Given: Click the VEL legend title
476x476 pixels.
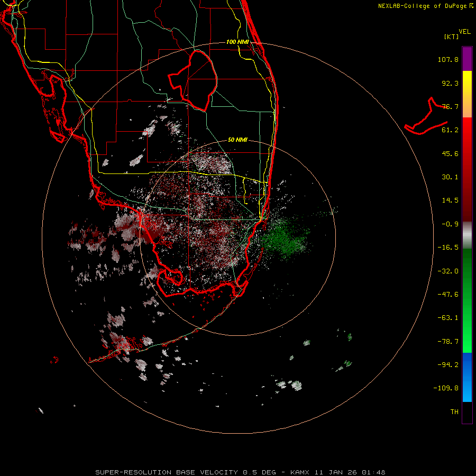Looking at the screenshot, I should coord(464,32).
